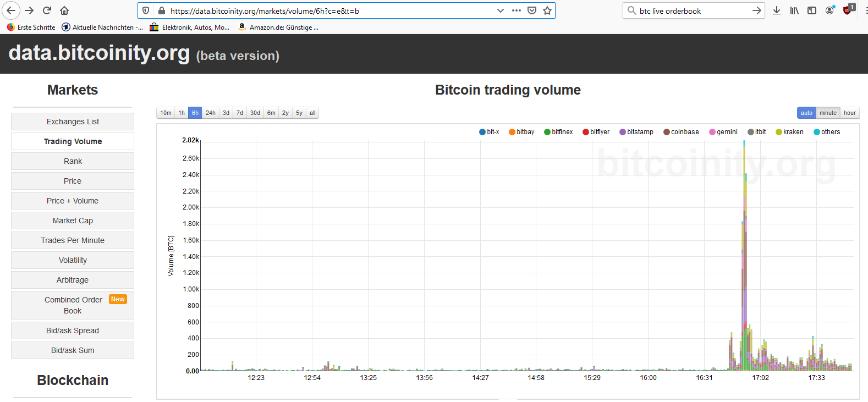Image resolution: width=868 pixels, height=402 pixels.
Task: Select the 2y timespan tab
Action: [285, 113]
